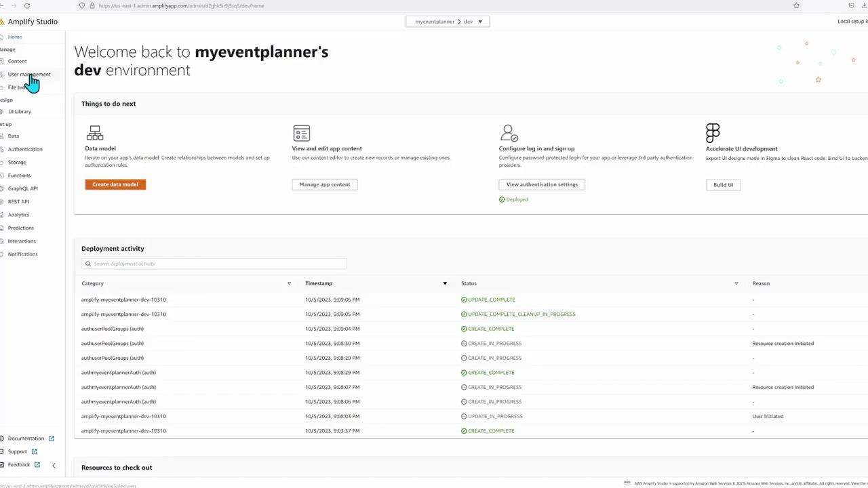
Task: Click the app content editor icon
Action: tap(302, 133)
